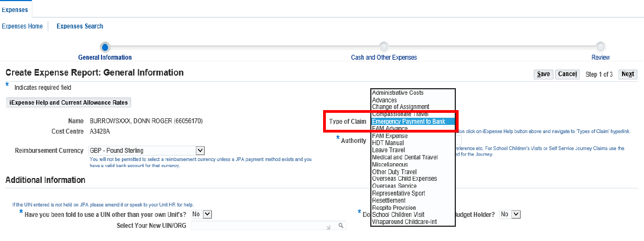Click the General Information step circle
The width and height of the screenshot is (644, 241).
(x=105, y=47)
